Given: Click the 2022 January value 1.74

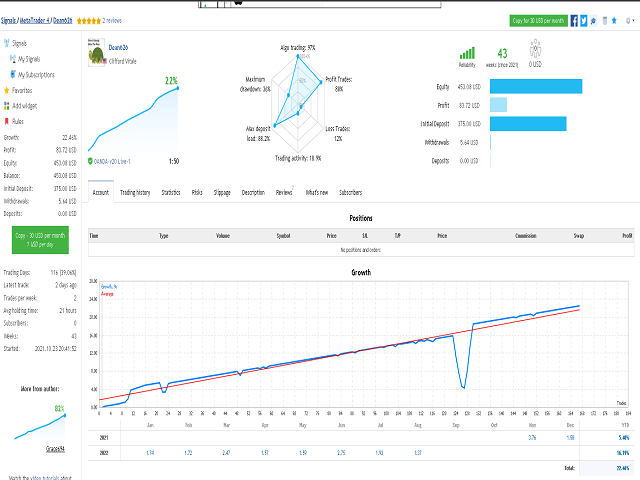Looking at the screenshot, I should [150, 453].
